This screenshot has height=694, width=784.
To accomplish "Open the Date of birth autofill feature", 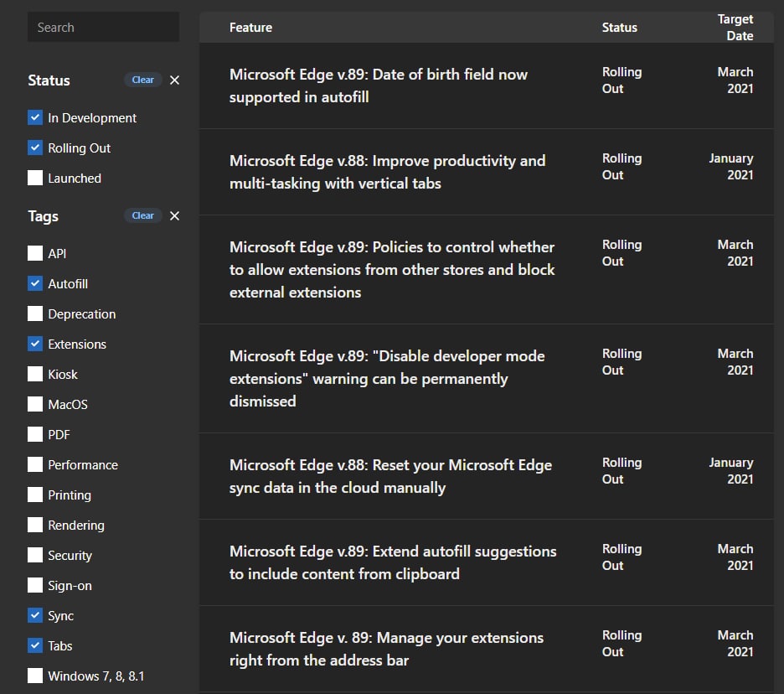I will (379, 85).
